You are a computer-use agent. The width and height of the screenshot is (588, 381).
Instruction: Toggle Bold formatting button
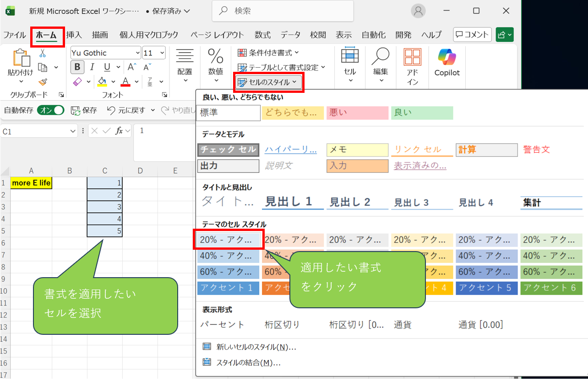point(77,67)
